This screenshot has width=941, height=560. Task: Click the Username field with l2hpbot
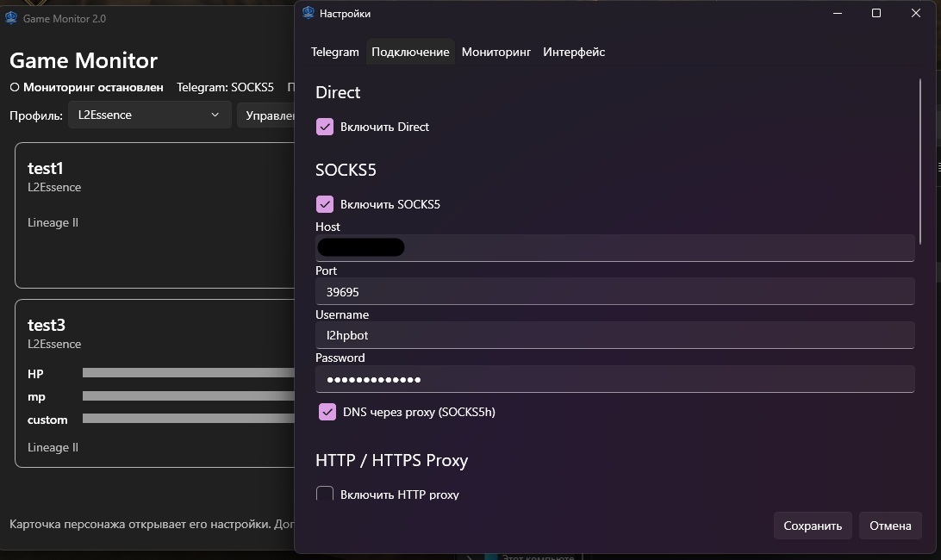615,335
